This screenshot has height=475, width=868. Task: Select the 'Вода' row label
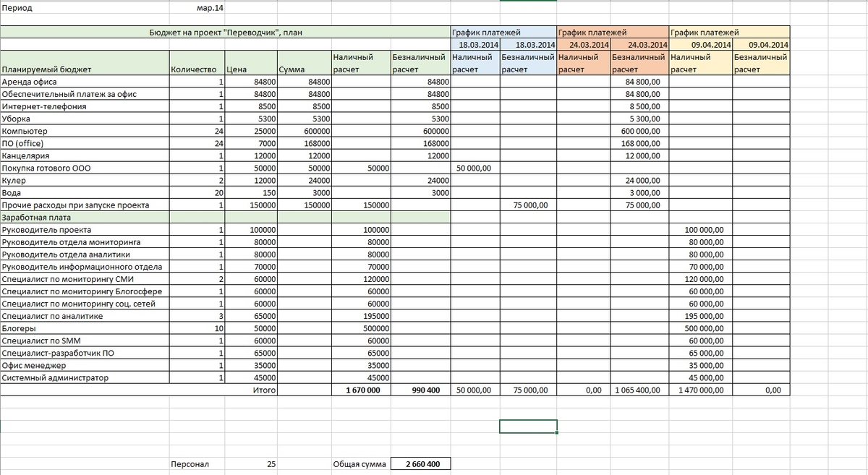[85, 192]
